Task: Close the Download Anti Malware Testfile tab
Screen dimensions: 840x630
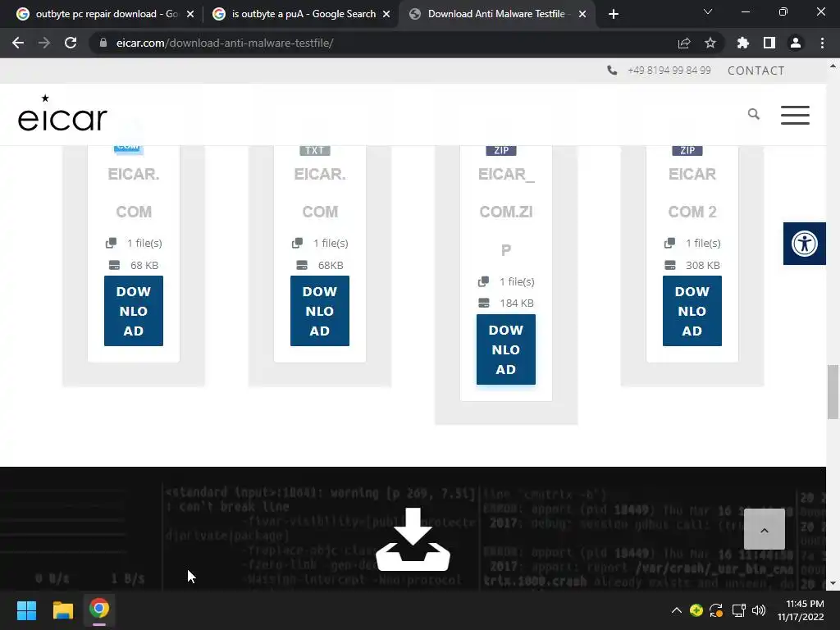Action: tap(582, 14)
